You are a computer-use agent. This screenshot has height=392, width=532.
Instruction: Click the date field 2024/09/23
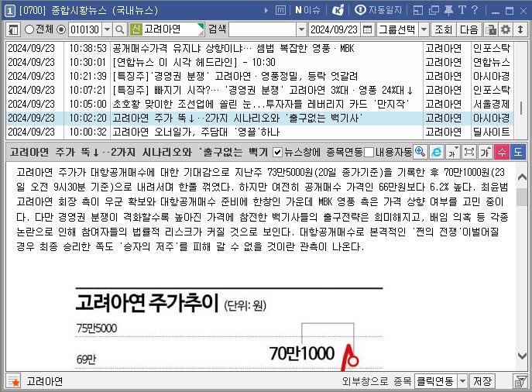335,29
